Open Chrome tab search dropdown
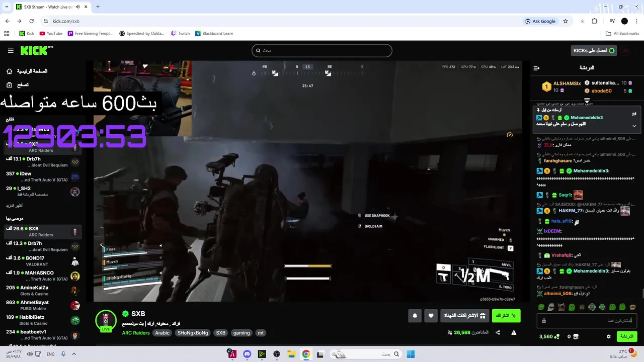 [x=7, y=7]
